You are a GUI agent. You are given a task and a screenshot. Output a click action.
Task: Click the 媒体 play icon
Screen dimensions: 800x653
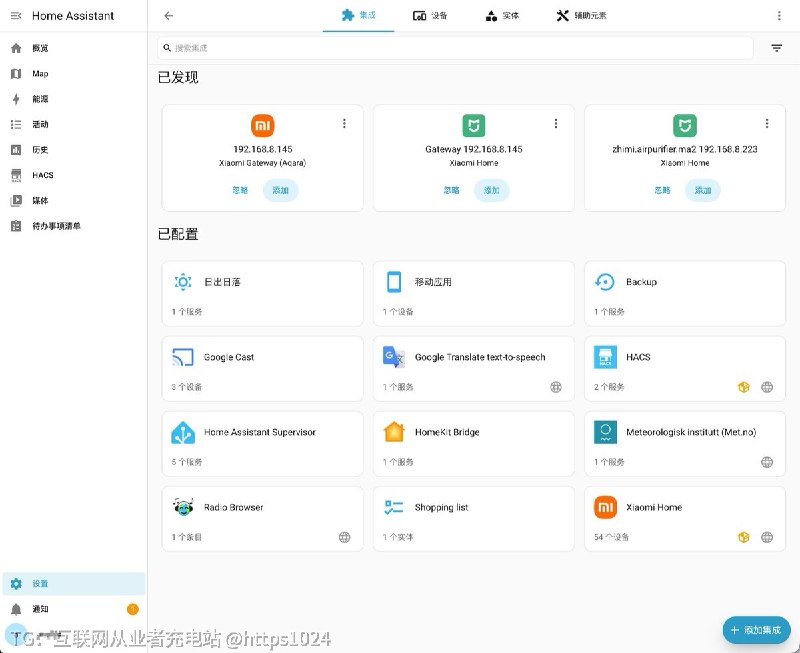[x=16, y=200]
